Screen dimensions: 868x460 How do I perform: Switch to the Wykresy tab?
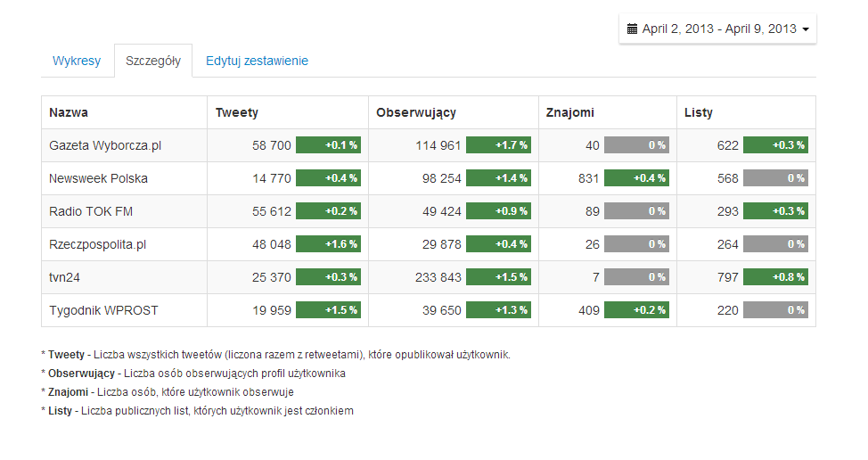click(x=77, y=61)
